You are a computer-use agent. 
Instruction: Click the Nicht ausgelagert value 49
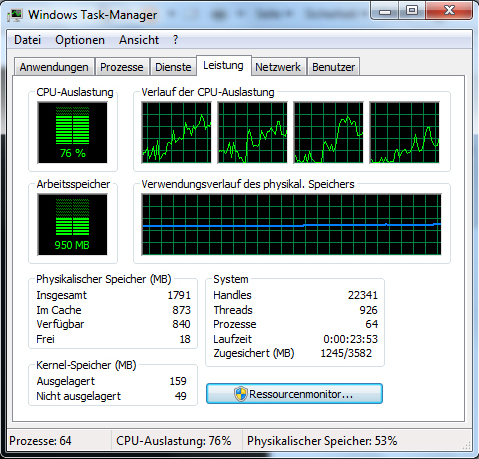click(181, 396)
